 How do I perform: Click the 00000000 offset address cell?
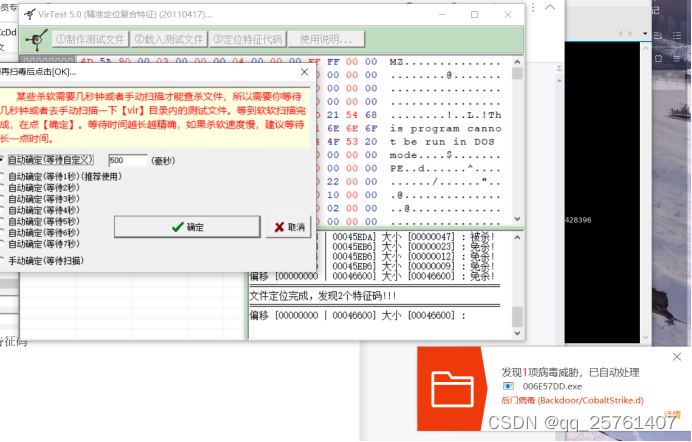point(48,60)
